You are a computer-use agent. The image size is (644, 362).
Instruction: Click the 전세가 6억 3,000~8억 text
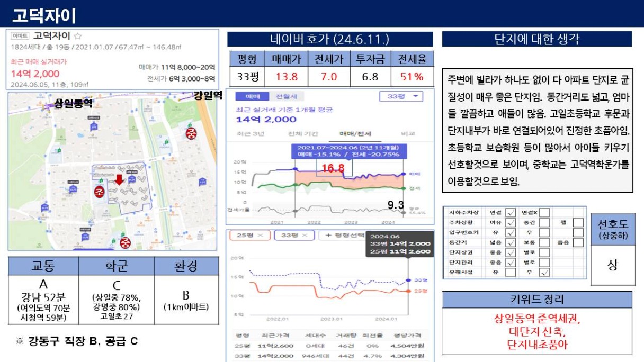(182, 79)
